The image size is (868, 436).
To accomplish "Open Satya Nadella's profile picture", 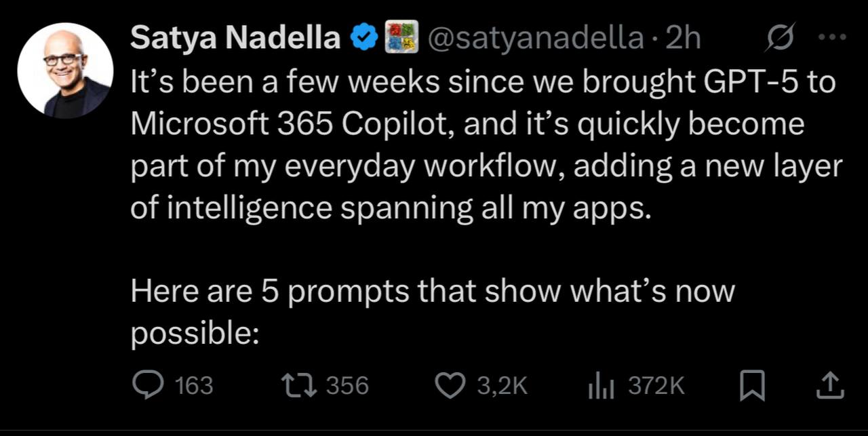I will [65, 71].
